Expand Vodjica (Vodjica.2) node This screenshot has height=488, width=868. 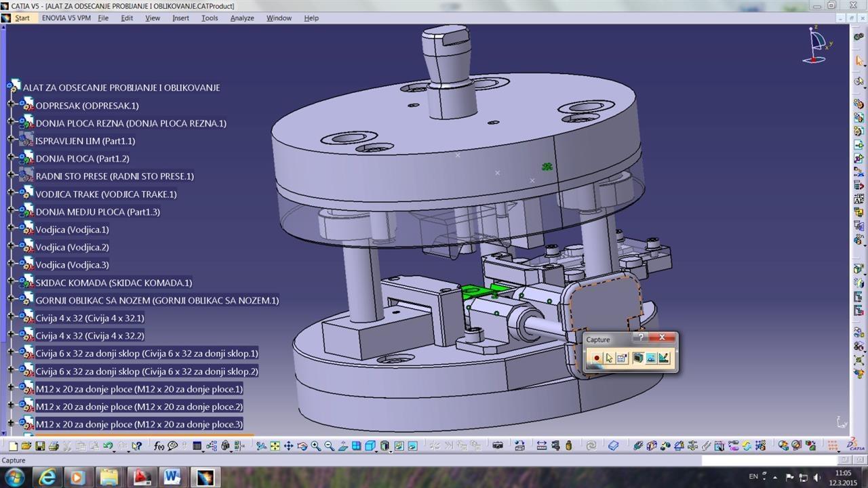[11, 246]
